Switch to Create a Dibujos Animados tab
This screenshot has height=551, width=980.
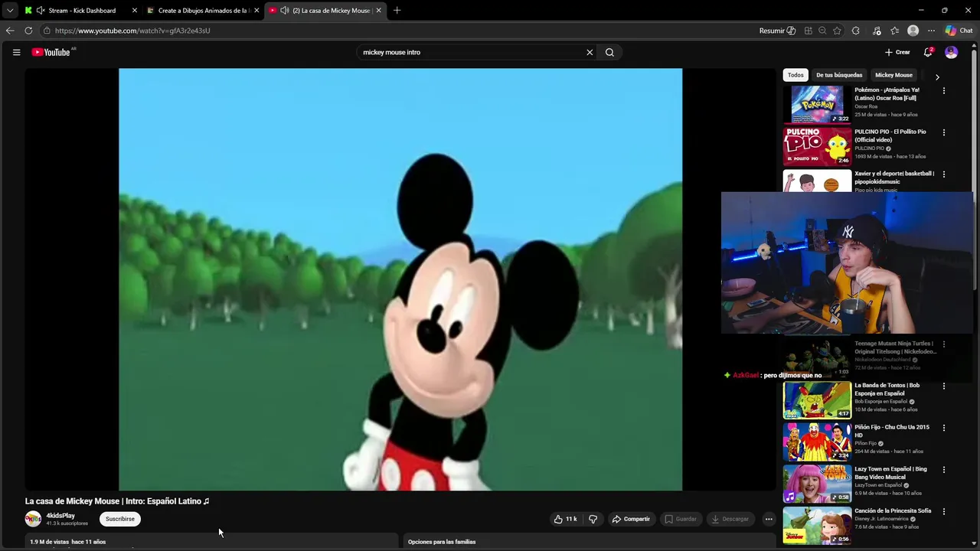(x=203, y=11)
